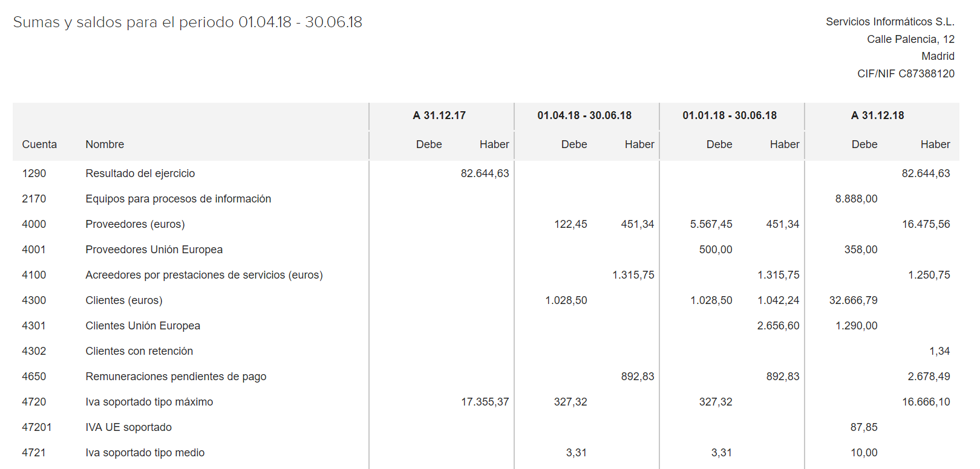980x469 pixels.
Task: Click the "A 31.12.18" column group header
Action: coord(877,115)
